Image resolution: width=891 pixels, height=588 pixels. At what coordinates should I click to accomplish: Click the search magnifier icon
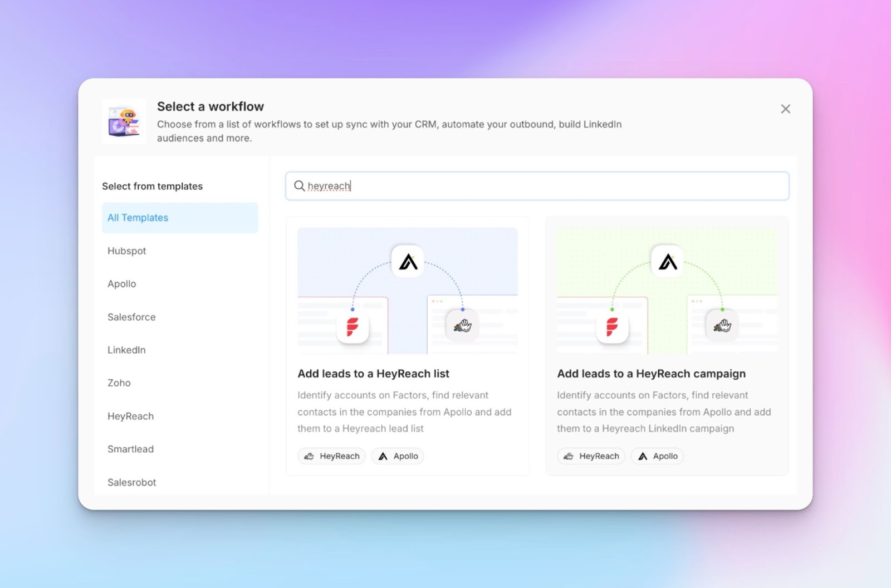(x=299, y=186)
